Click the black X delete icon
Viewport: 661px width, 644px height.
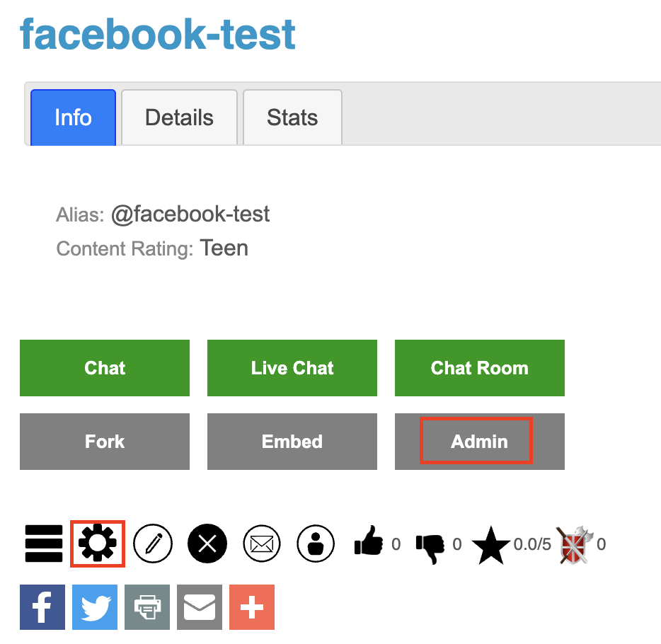tap(207, 544)
